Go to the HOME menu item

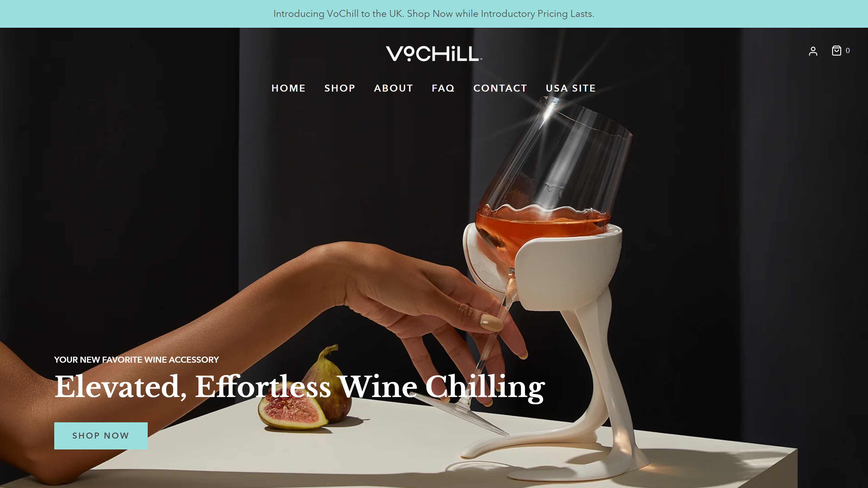point(288,88)
